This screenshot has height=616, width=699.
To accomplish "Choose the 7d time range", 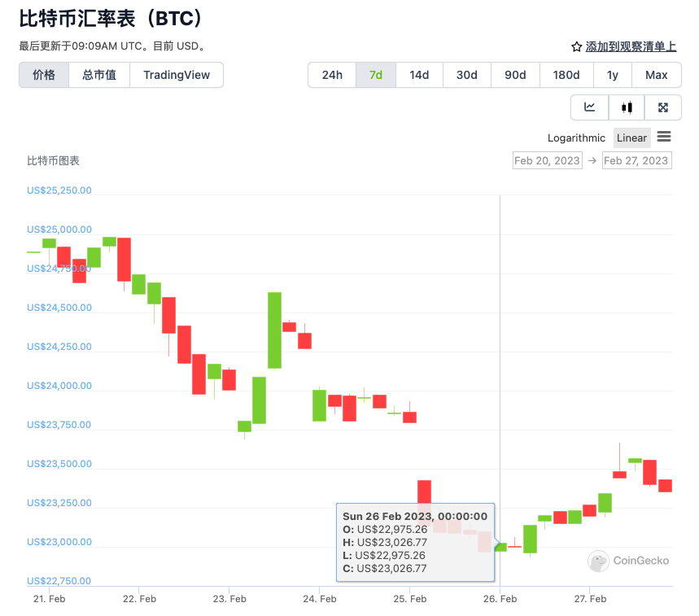I will click(376, 75).
